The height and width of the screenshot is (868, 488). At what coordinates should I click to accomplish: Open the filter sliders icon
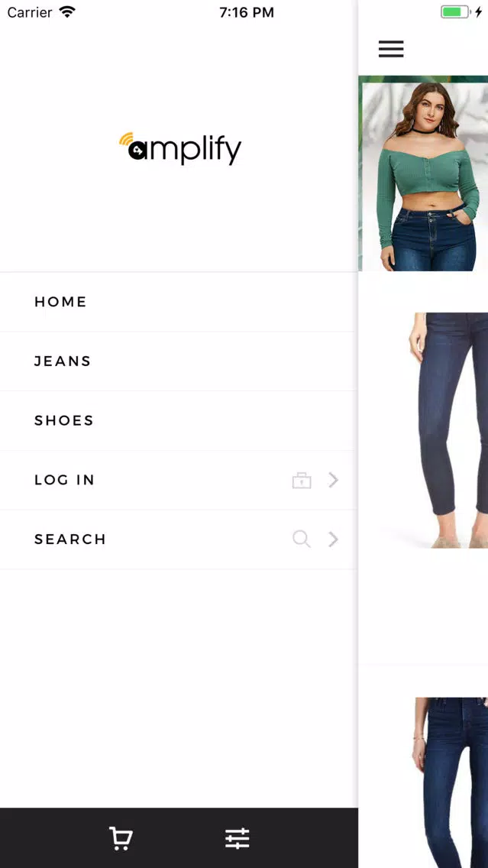pos(238,838)
